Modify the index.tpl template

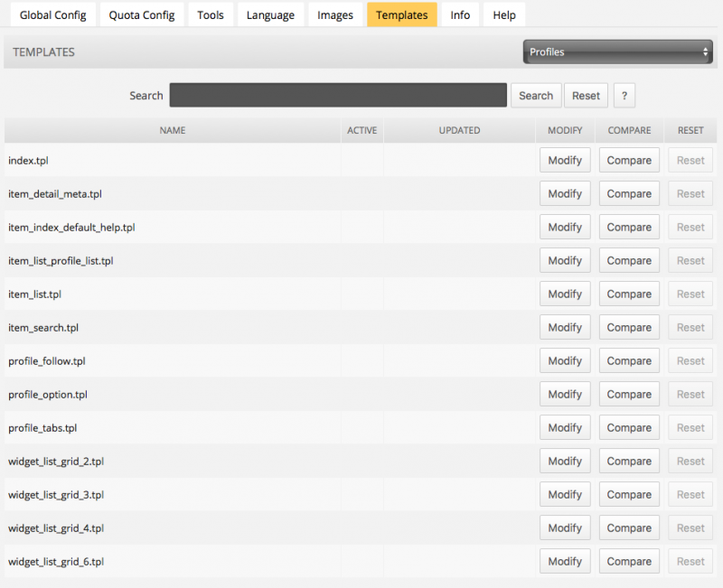click(565, 160)
